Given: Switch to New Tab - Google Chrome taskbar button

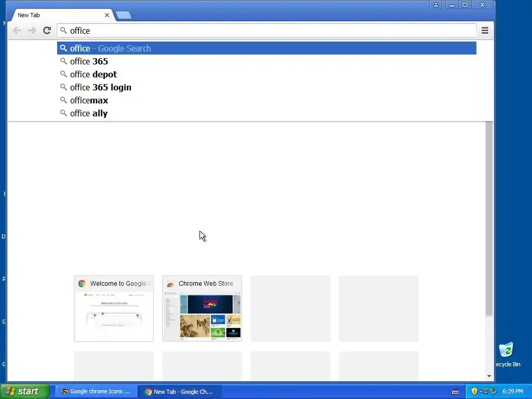Looking at the screenshot, I should (x=180, y=392).
